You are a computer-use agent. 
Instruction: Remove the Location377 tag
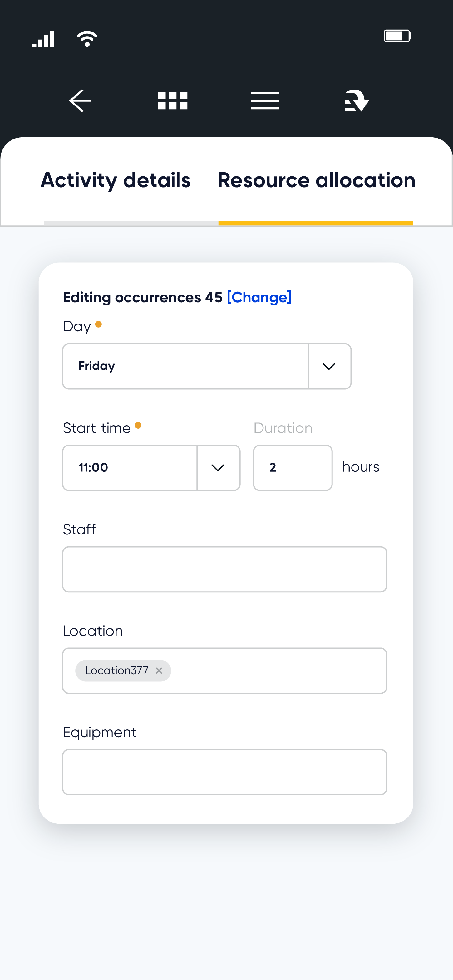pos(159,671)
